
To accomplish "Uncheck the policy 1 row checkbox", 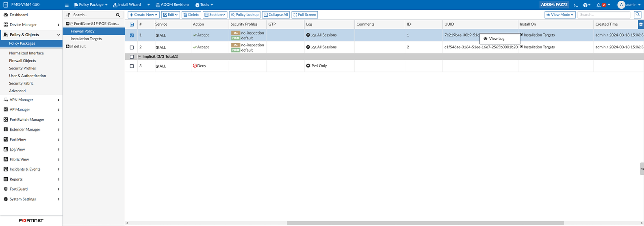I will click(x=132, y=35).
